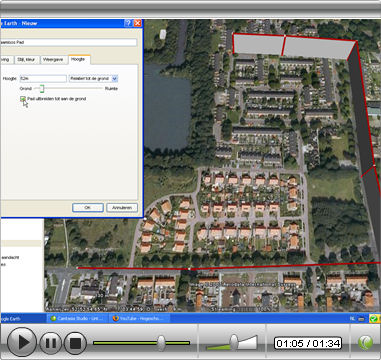This screenshot has width=381, height=360.
Task: Click the Grond–Ruimte height slider handle
Action: point(41,89)
